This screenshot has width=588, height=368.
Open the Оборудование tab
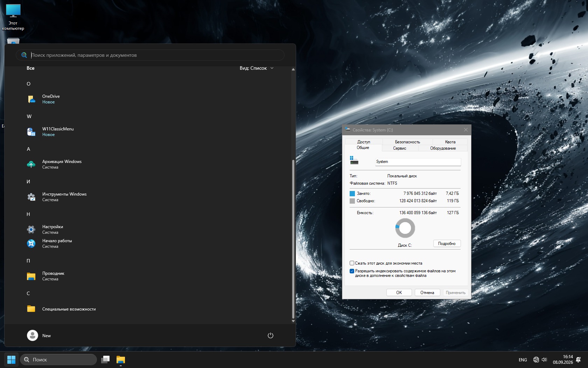[x=443, y=148]
